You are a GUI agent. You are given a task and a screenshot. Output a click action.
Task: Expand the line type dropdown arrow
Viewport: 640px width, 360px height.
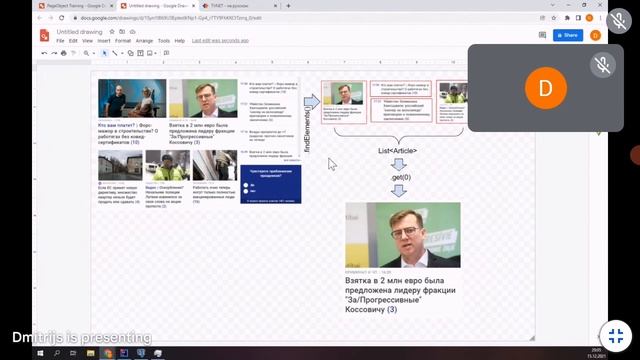(x=122, y=53)
